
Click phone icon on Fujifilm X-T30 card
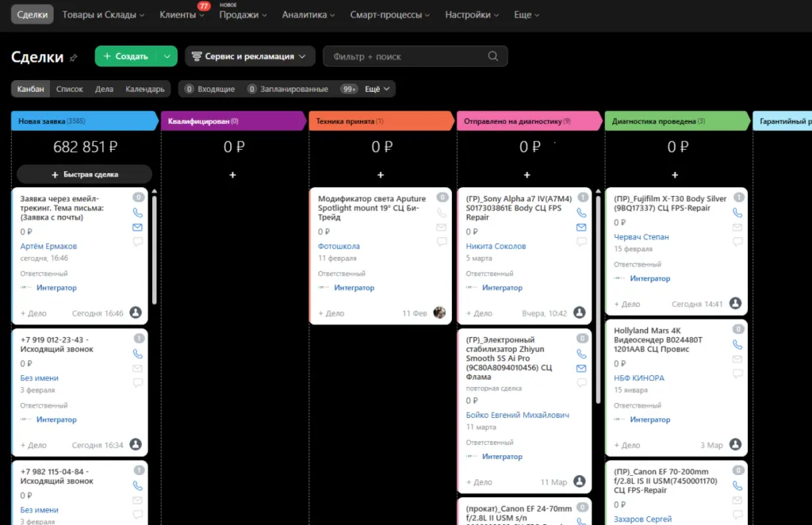coord(737,213)
